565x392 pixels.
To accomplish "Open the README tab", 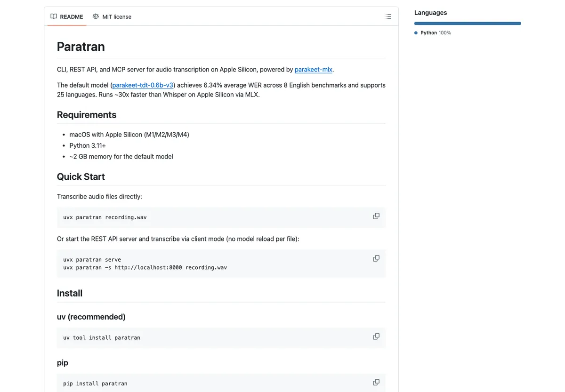I will (x=67, y=16).
